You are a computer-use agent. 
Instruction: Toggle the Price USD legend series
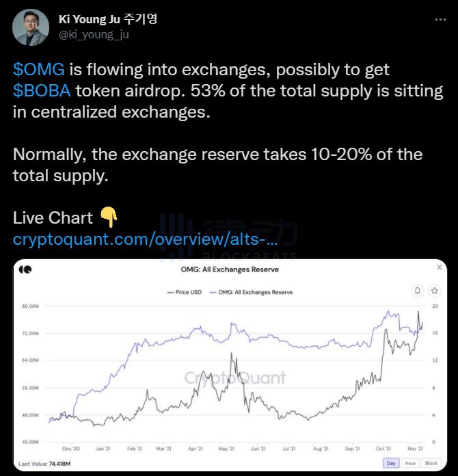point(184,292)
